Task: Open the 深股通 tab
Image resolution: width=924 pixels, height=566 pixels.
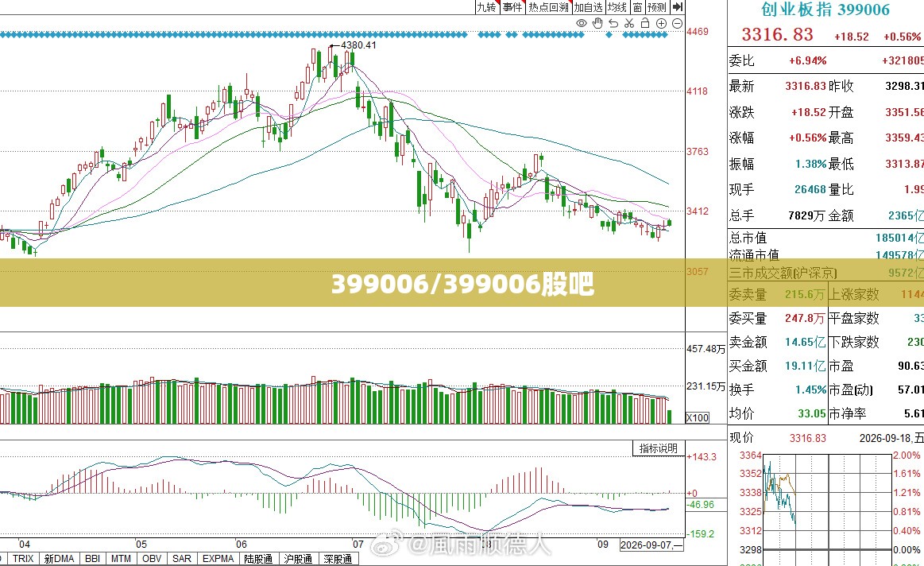Action: click(338, 558)
